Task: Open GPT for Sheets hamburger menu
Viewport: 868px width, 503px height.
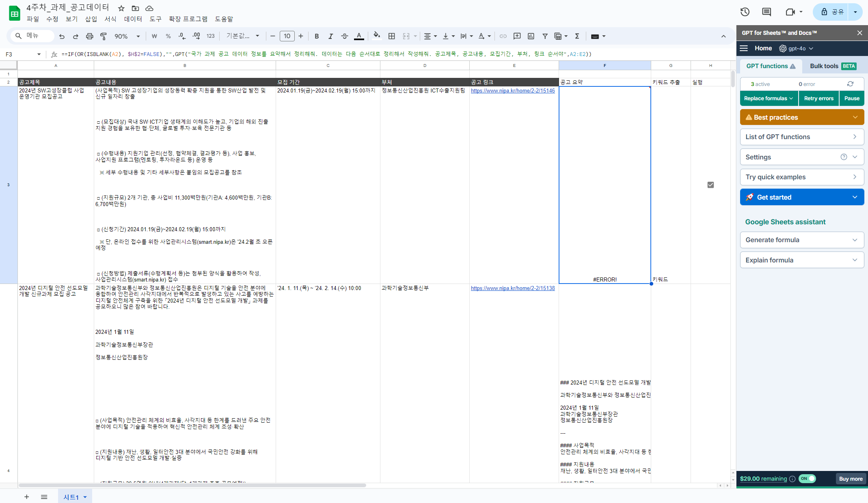Action: tap(744, 48)
